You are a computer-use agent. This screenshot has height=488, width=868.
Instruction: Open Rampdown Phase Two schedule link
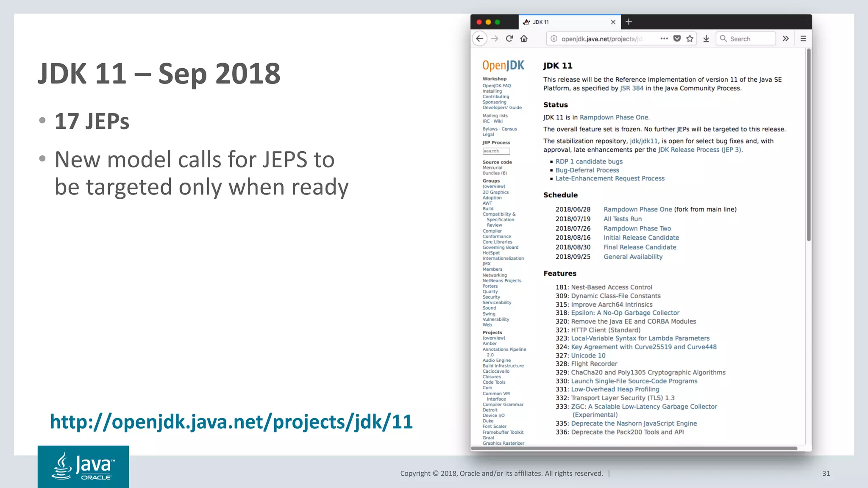(637, 228)
